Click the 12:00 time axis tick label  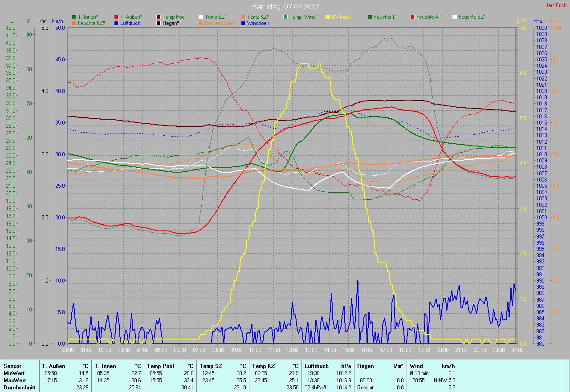pyautogui.click(x=292, y=350)
